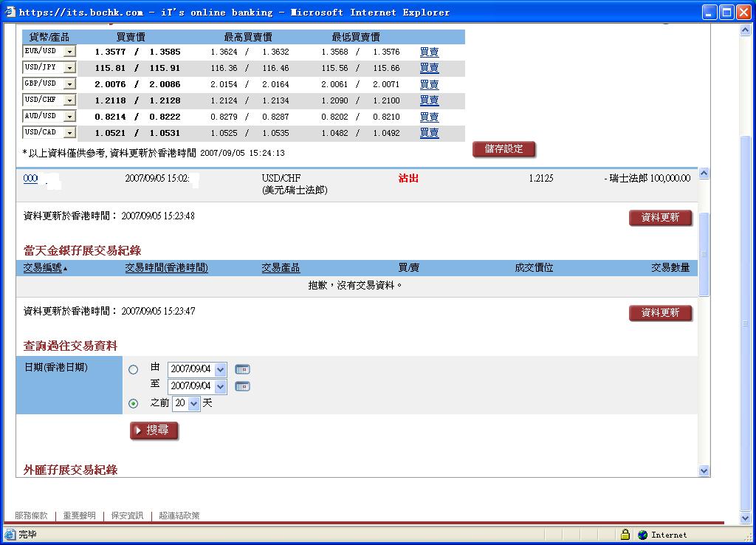The width and height of the screenshot is (756, 545).
Task: Click 交易數量 column header
Action: [670, 267]
